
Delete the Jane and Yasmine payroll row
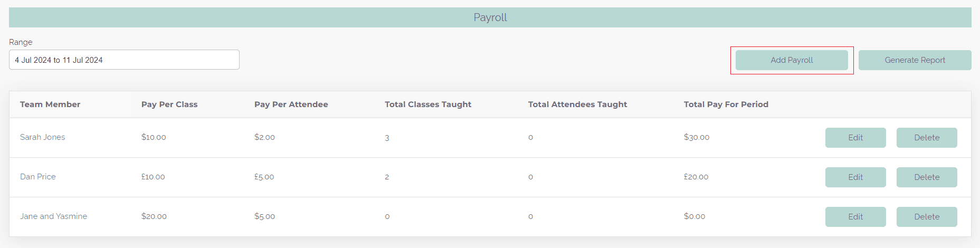[x=927, y=217]
